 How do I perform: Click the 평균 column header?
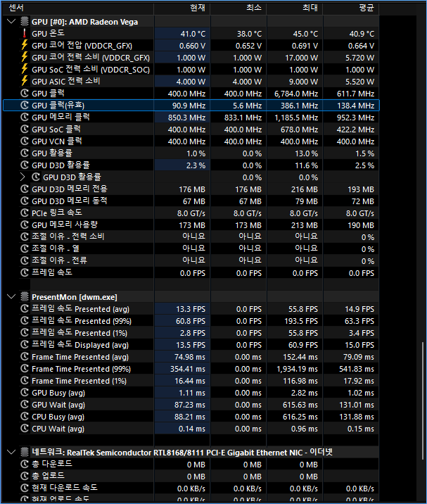pyautogui.click(x=351, y=8)
